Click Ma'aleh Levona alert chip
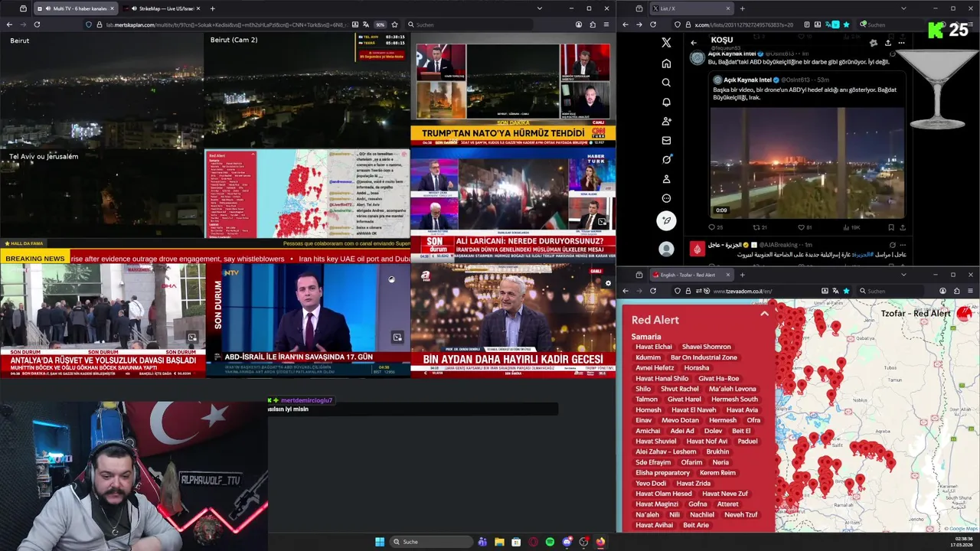980x551 pixels. [732, 389]
